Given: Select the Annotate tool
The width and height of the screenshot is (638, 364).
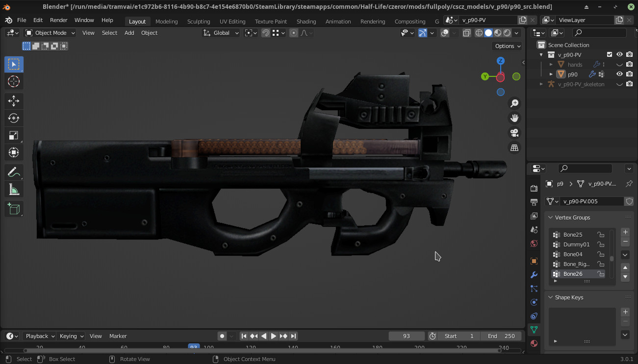Looking at the screenshot, I should [13, 171].
